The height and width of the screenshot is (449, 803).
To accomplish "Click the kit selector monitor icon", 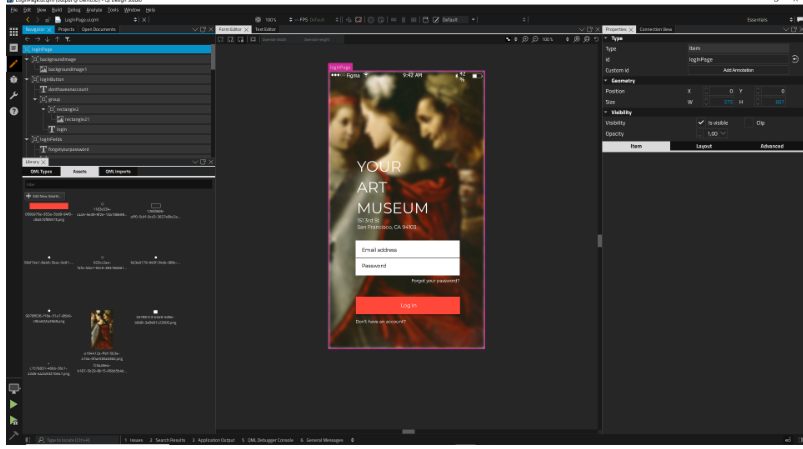I will (x=14, y=388).
